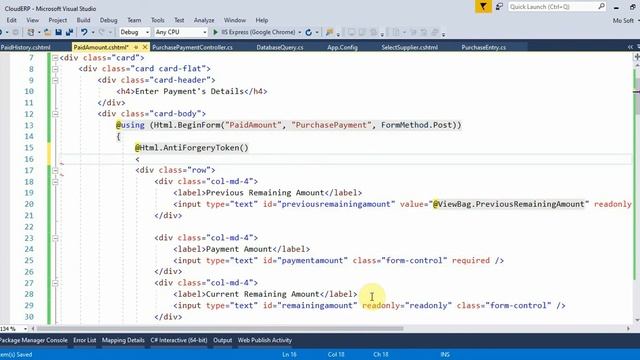Click the Redo arrow icon

pyautogui.click(x=102, y=32)
